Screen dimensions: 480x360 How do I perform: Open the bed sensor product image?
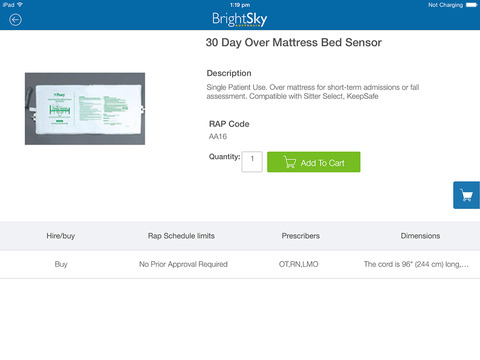(85, 109)
